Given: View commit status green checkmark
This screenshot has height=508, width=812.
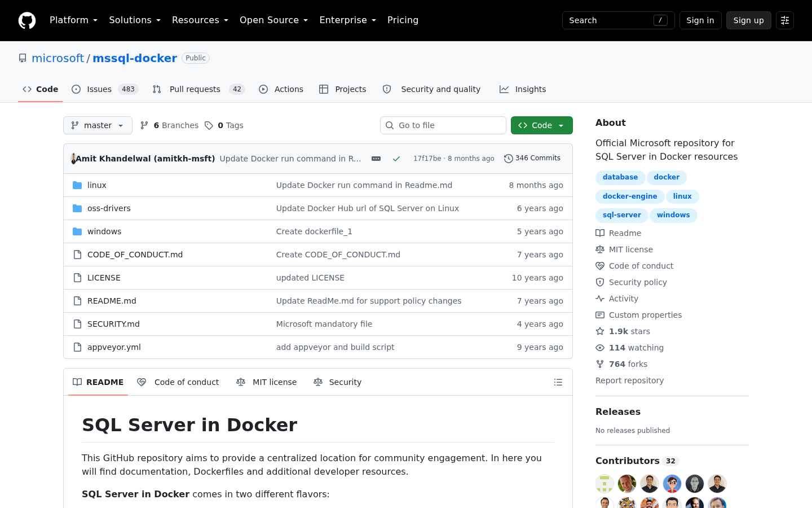Looking at the screenshot, I should pyautogui.click(x=396, y=159).
